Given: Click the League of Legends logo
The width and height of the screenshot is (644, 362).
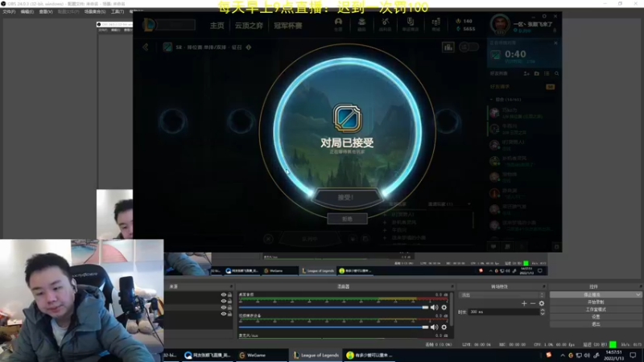Looking at the screenshot, I should (150, 25).
